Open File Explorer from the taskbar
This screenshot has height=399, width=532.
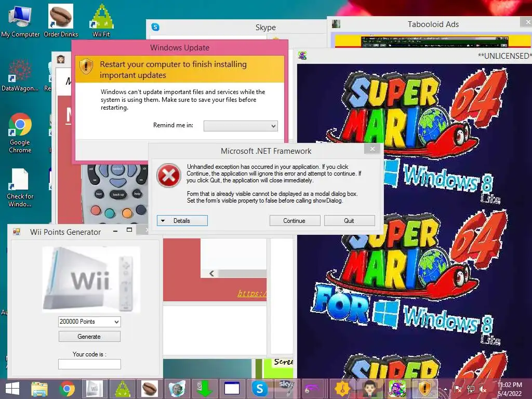[39, 389]
